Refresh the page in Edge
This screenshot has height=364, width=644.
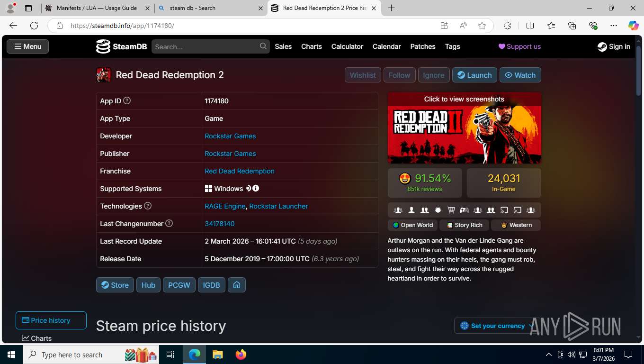tap(34, 26)
